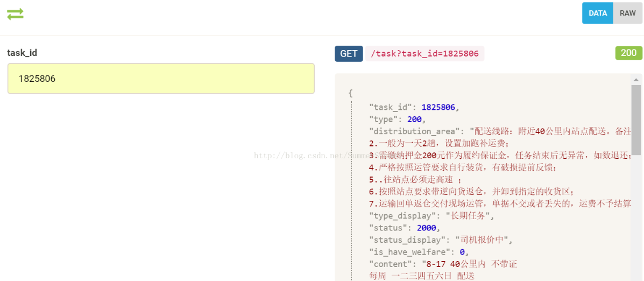This screenshot has width=644, height=281.
Task: Click the "content" JSON key line
Action: coord(443,263)
